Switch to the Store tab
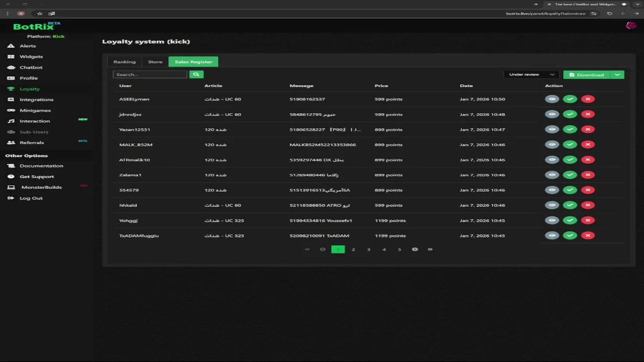This screenshot has height=362, width=644. (x=155, y=62)
